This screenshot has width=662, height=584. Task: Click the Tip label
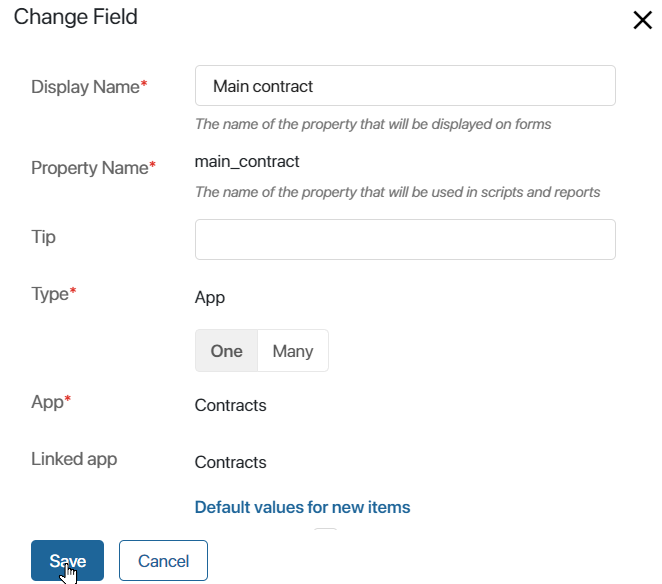tap(43, 237)
